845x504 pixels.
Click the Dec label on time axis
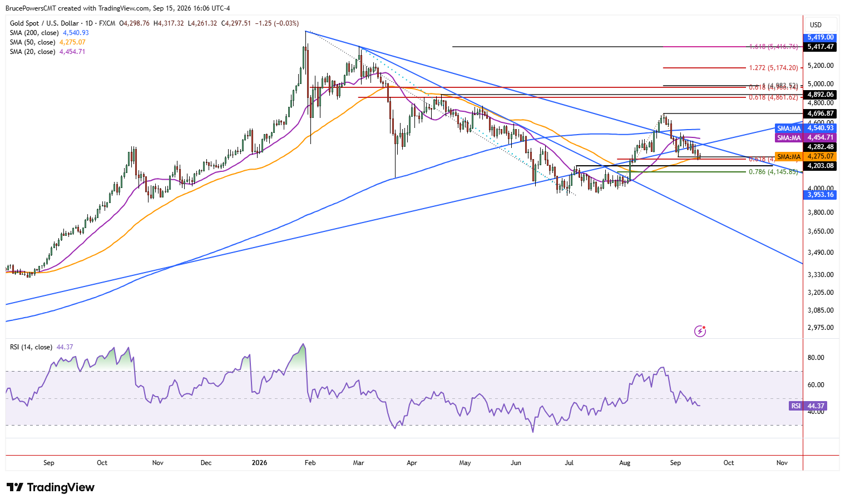(x=206, y=463)
